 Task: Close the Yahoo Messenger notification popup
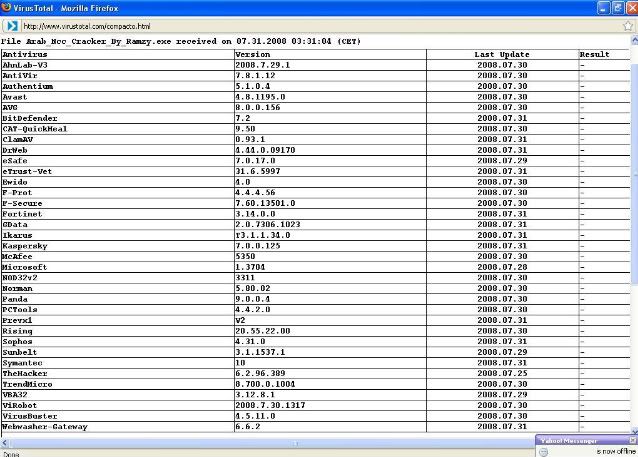[x=633, y=440]
